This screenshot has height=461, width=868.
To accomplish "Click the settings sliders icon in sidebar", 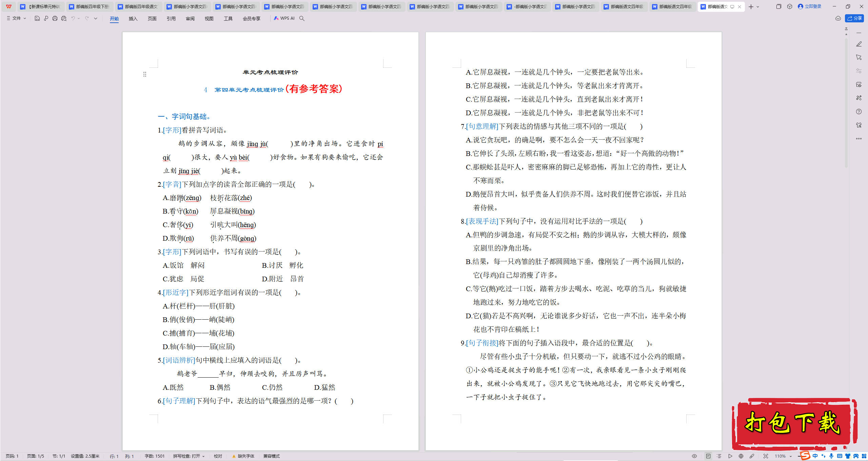I will point(859,71).
